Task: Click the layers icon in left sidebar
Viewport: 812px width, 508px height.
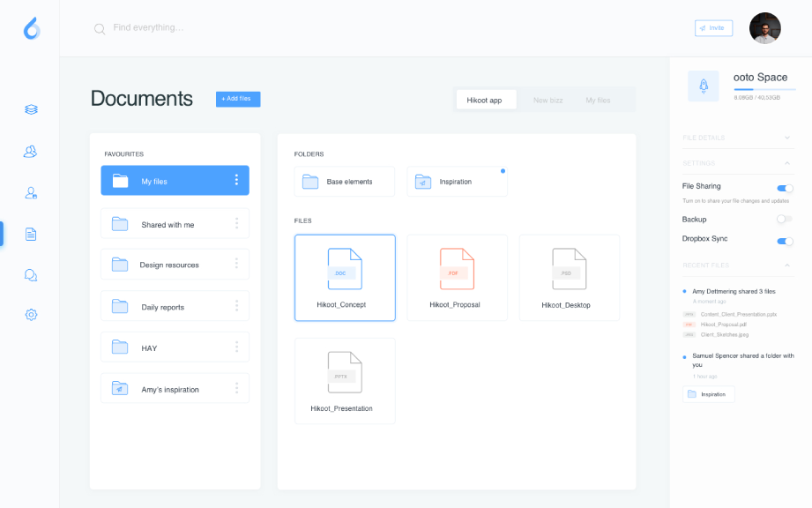Action: point(31,109)
